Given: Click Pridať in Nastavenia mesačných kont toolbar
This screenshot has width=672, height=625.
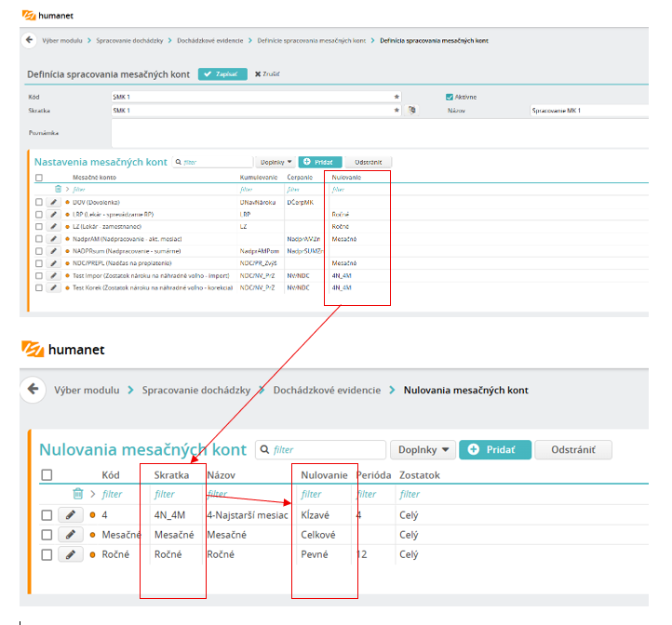Looking at the screenshot, I should (320, 162).
